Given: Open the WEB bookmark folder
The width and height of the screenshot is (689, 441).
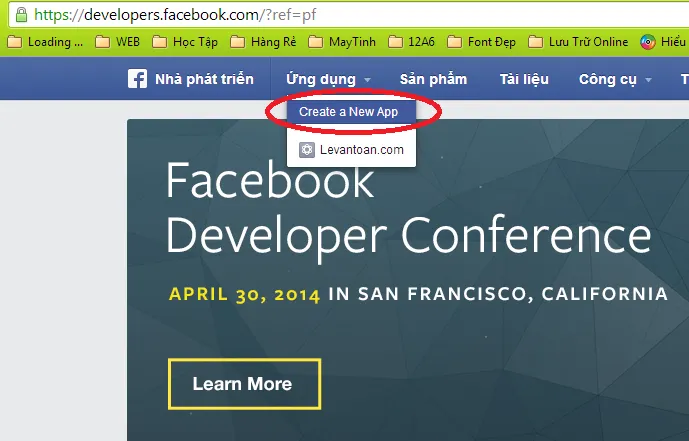Looking at the screenshot, I should pos(118,42).
